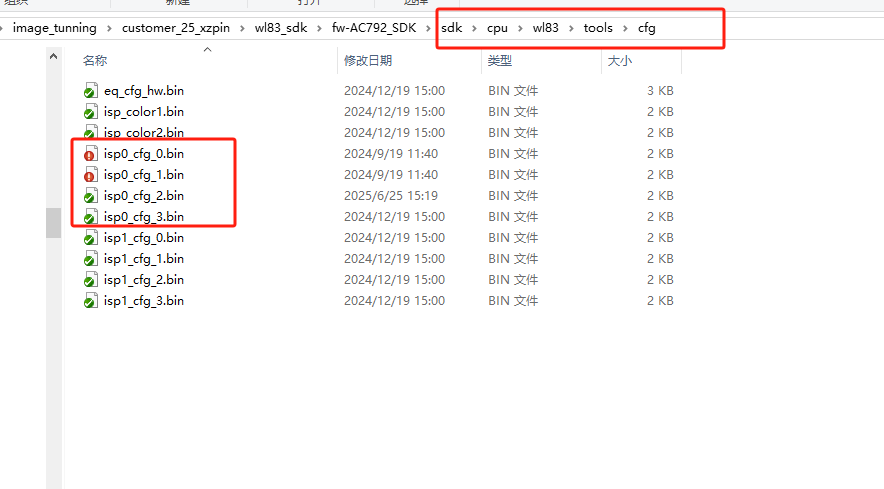Go to image_tunning breadcrumb folder
884x489 pixels.
pyautogui.click(x=55, y=28)
